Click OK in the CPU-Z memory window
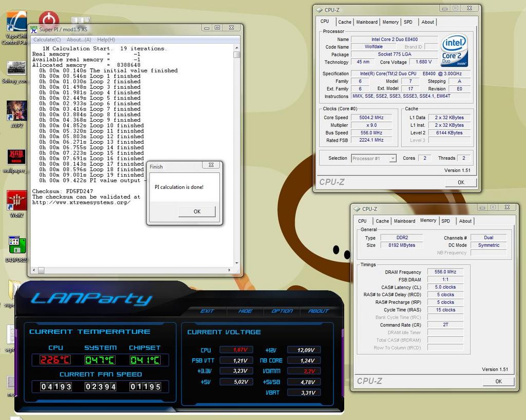This screenshot has height=420, width=526. click(498, 381)
